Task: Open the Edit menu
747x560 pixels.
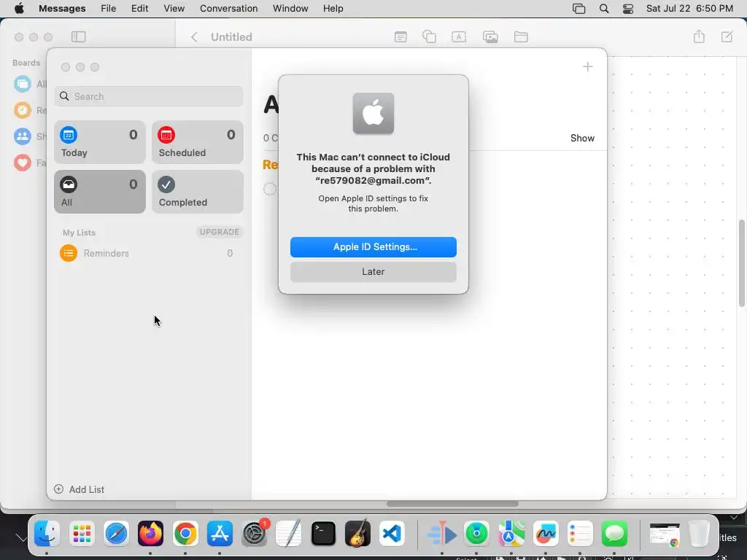Action: coord(139,9)
